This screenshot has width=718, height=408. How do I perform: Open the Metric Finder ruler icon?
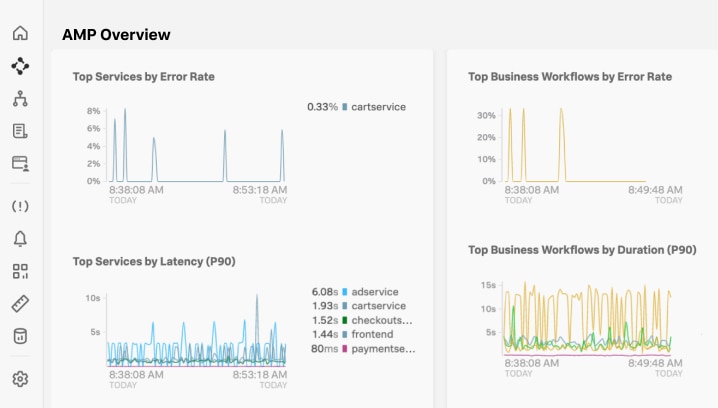click(20, 303)
